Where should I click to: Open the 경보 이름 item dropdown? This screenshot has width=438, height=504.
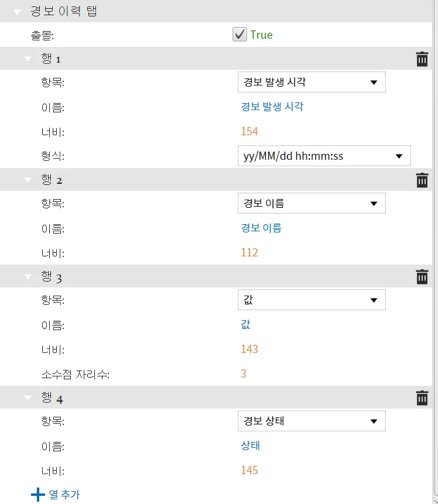(312, 204)
